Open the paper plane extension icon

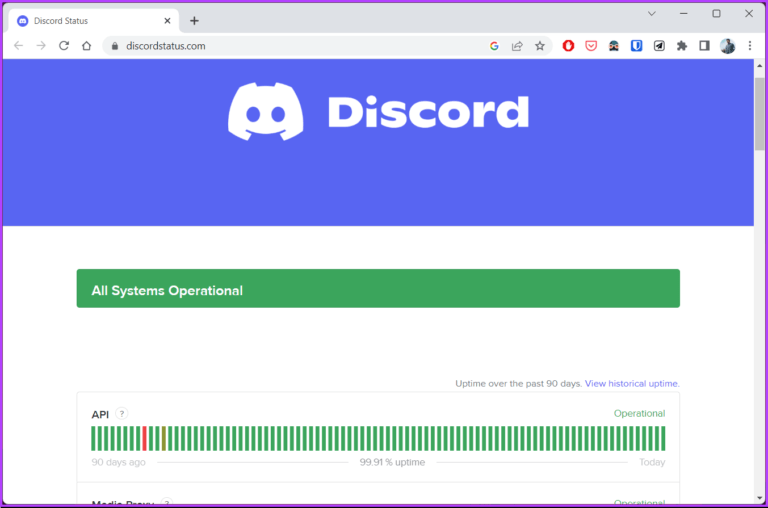[x=659, y=46]
